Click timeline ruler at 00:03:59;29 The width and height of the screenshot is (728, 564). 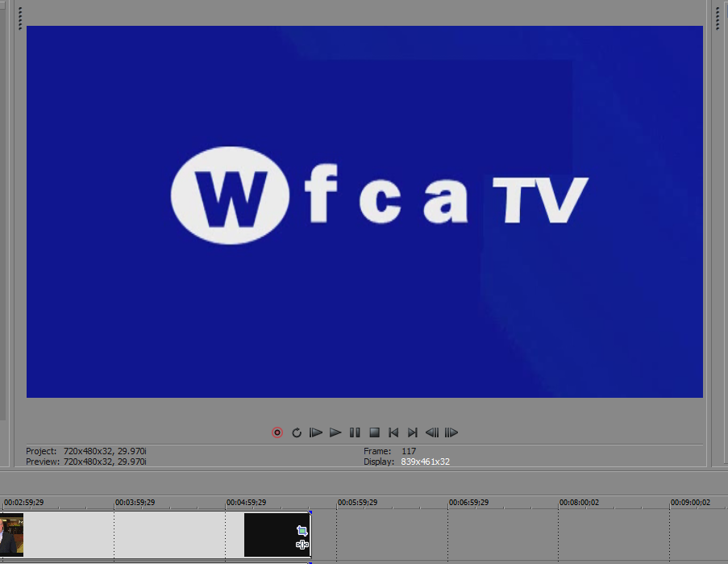click(135, 502)
